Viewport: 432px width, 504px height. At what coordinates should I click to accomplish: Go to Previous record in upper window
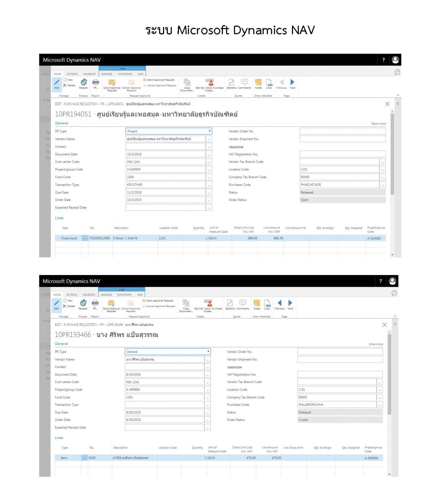coord(281,84)
